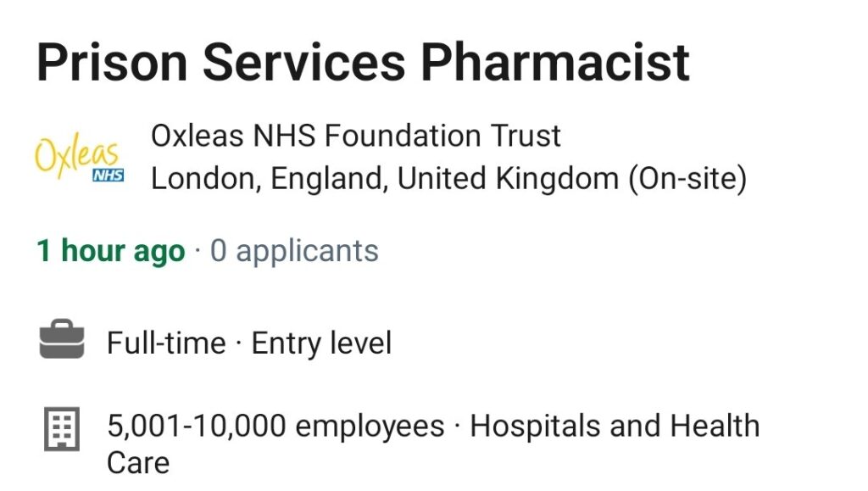Click the (On-site) workplace label
Screen dimensions: 868x491
[x=687, y=178]
